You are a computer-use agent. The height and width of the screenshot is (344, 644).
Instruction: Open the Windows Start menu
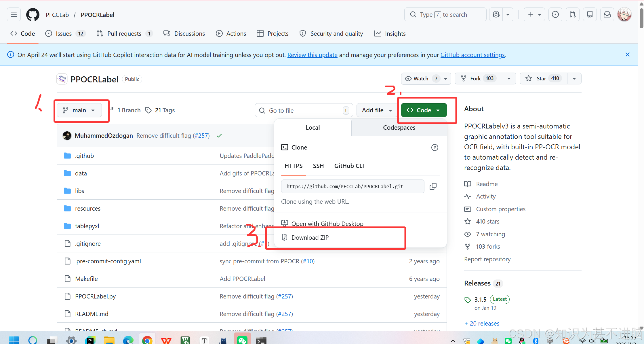(x=14, y=340)
